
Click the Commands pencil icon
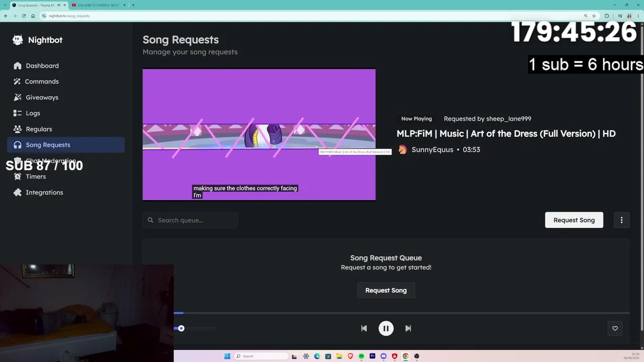(x=18, y=81)
